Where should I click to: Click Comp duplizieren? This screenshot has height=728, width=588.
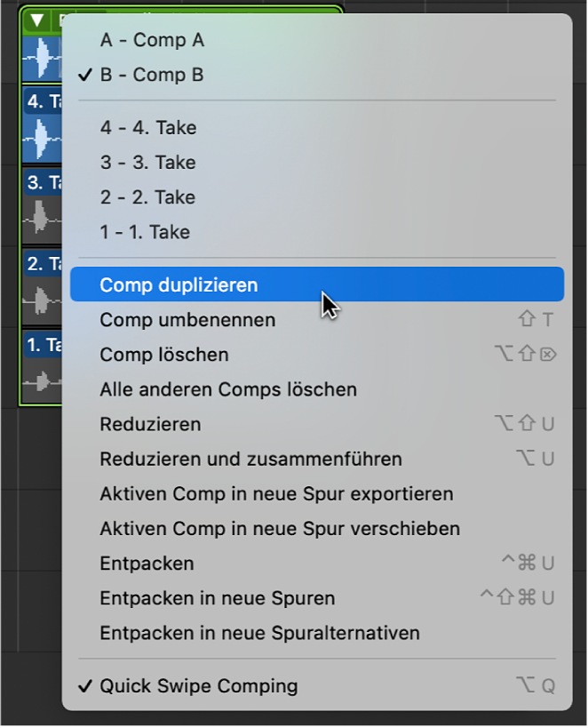pyautogui.click(x=179, y=285)
